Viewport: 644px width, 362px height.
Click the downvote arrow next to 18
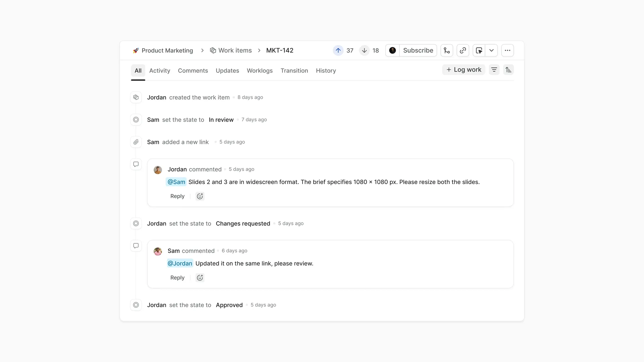364,50
